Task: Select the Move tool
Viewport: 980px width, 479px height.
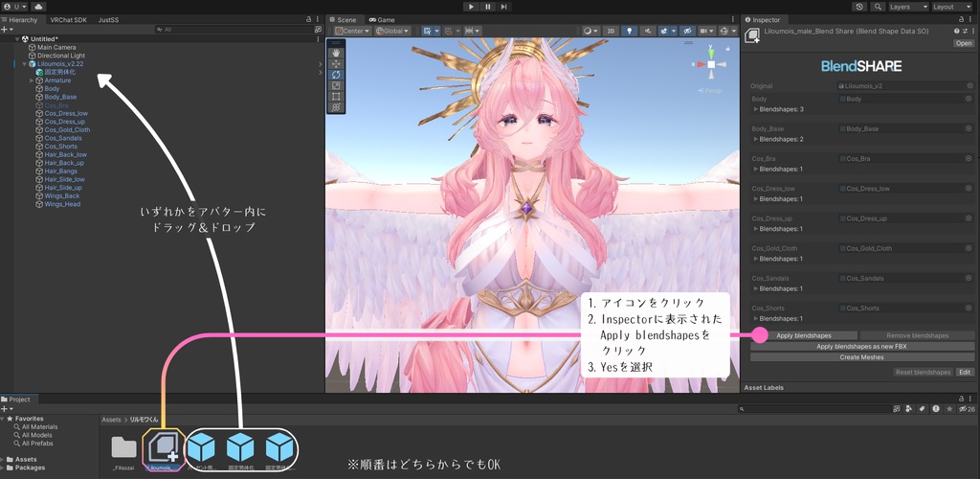Action: [336, 64]
